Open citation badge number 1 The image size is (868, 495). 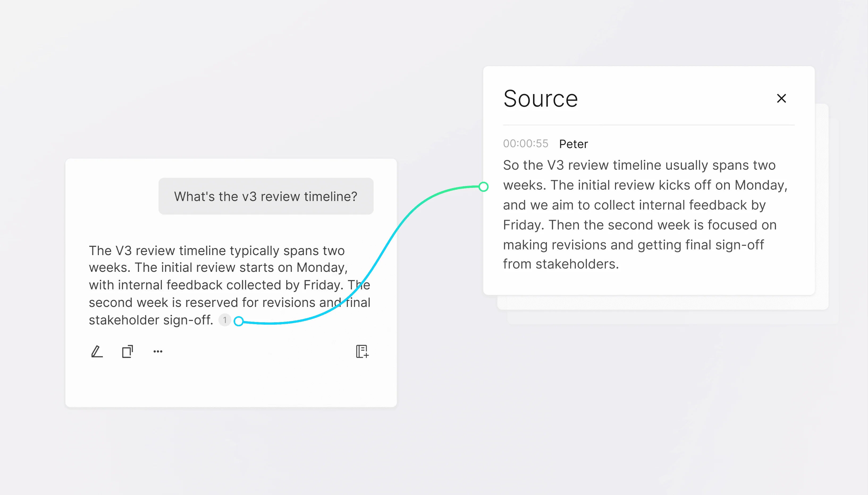coord(224,320)
